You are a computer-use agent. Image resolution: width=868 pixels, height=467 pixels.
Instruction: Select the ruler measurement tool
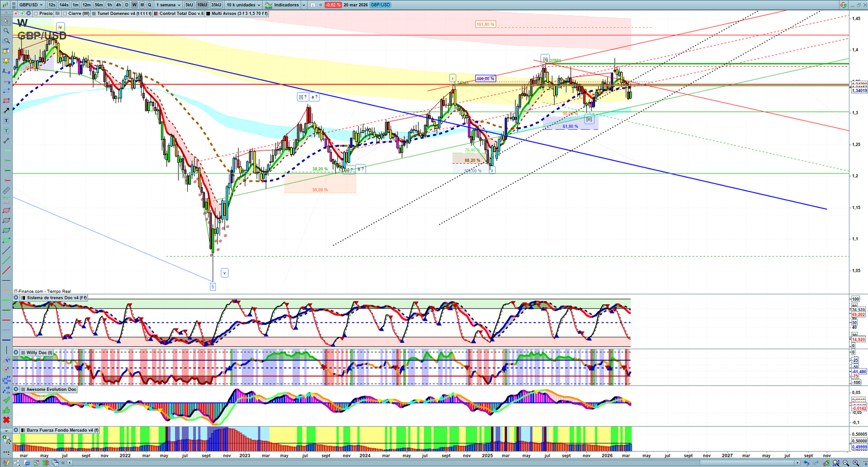[6, 190]
